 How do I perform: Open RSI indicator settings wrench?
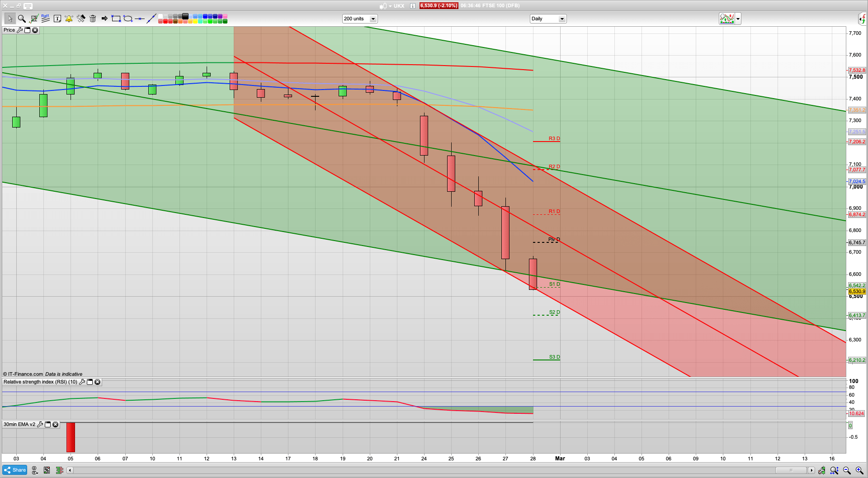tap(82, 382)
